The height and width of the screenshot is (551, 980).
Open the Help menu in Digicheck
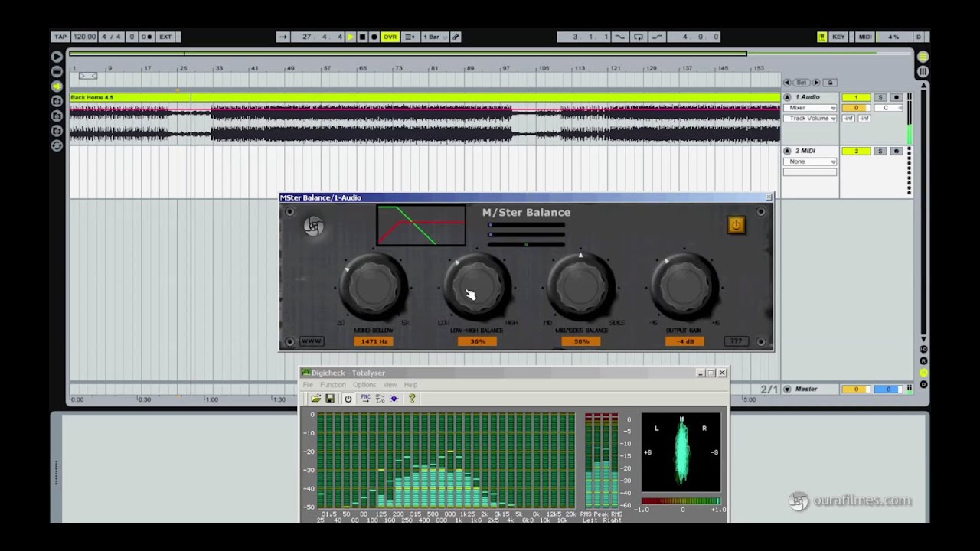click(x=411, y=385)
